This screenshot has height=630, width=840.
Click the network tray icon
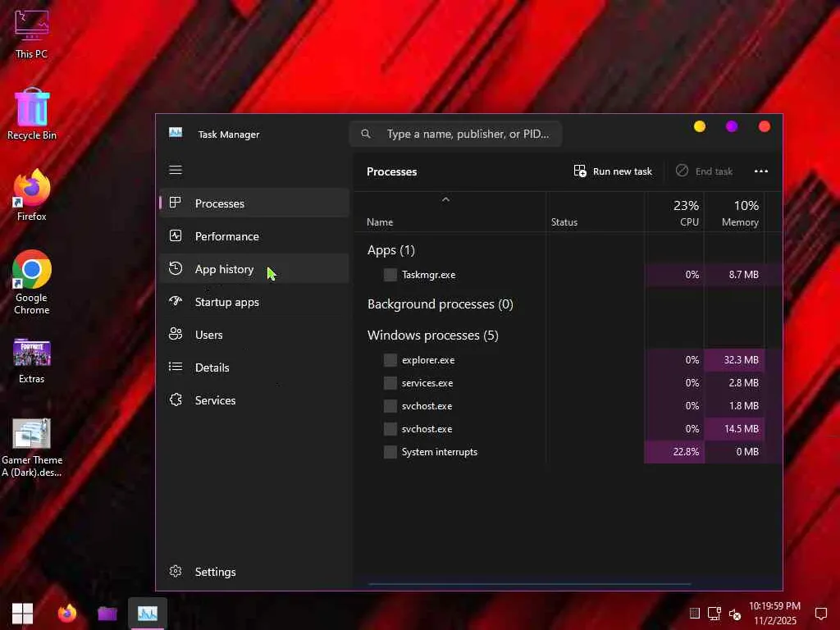tap(714, 614)
